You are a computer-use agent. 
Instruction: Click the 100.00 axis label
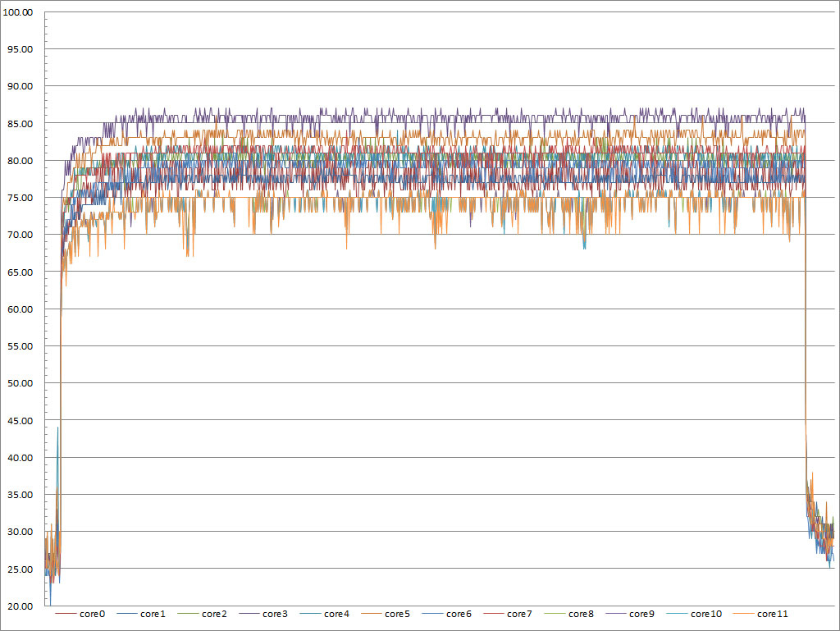[18, 12]
